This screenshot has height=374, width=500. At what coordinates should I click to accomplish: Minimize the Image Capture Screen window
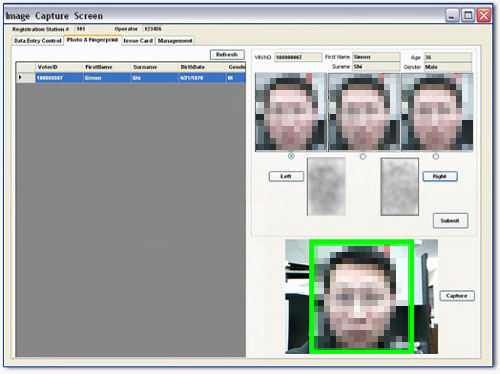[x=452, y=15]
